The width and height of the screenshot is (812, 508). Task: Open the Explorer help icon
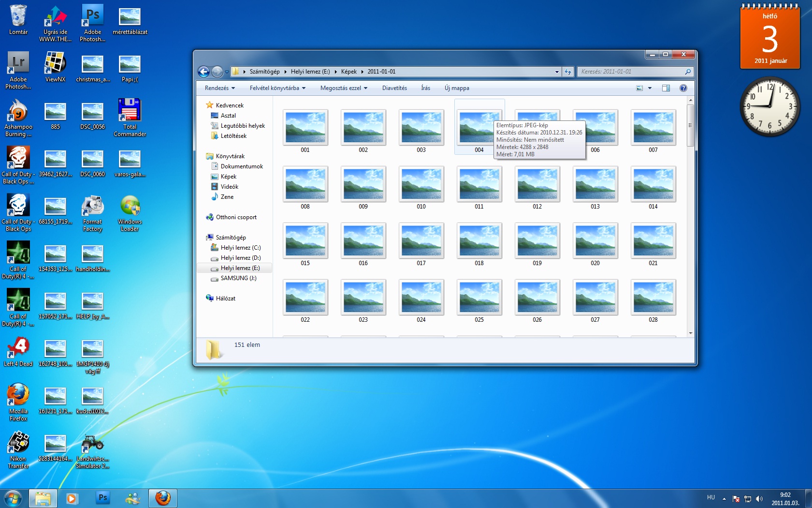point(683,88)
